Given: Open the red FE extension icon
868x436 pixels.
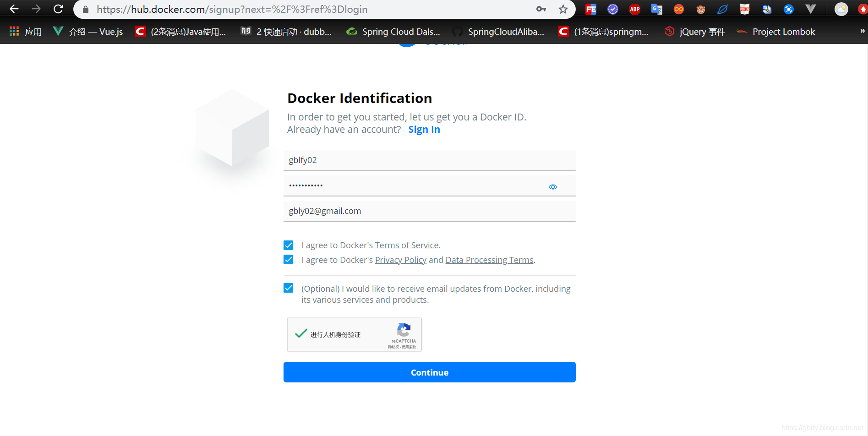Looking at the screenshot, I should 591,9.
